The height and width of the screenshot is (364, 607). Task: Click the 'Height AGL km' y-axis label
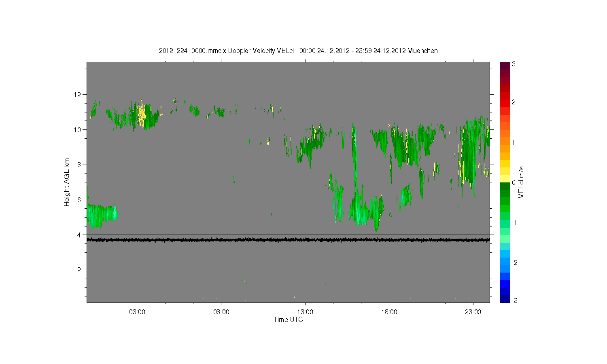point(66,182)
